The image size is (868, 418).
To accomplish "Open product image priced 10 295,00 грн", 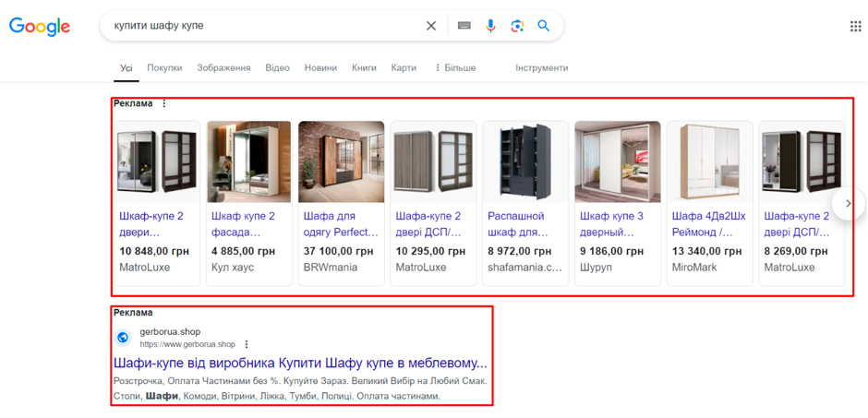I will coord(433,161).
